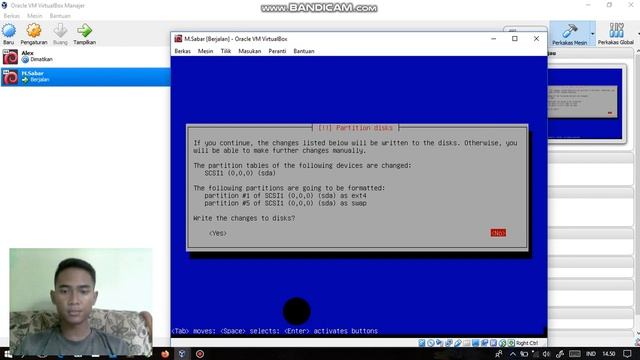Screen dimensions: 640x360
Task: Click Bandicam record icon in taskbar
Action: pos(200,354)
